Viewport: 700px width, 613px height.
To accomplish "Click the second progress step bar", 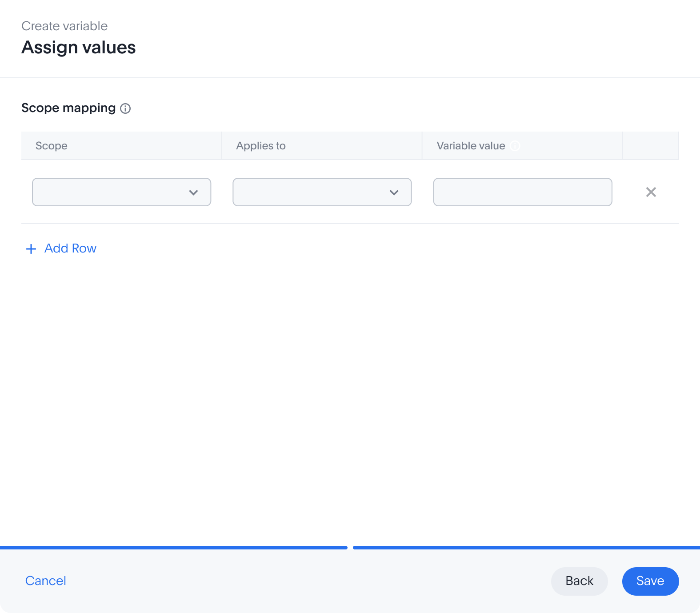I will [526, 548].
